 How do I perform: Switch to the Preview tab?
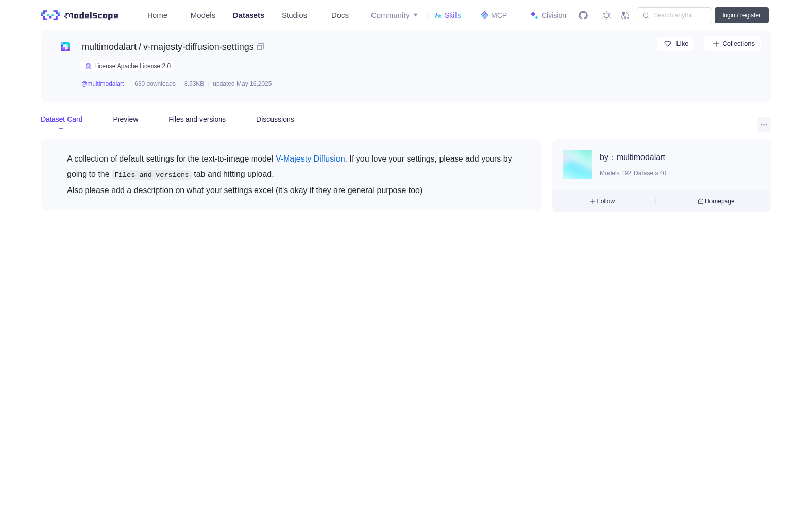[x=125, y=119]
